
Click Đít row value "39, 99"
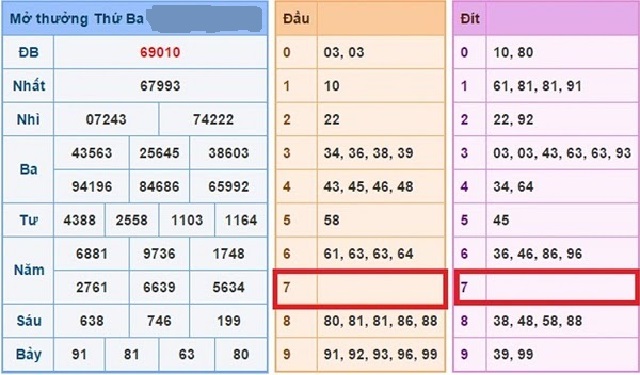pos(513,354)
